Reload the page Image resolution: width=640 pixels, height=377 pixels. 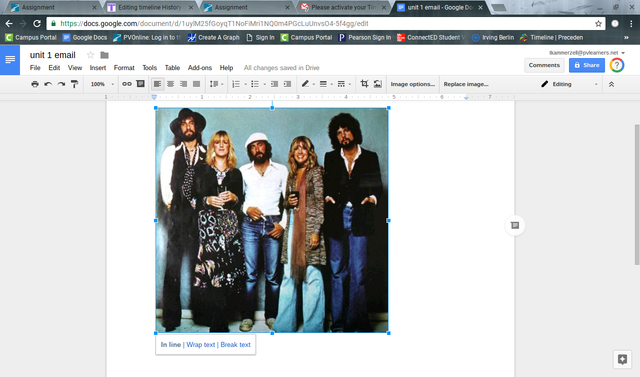tap(37, 24)
